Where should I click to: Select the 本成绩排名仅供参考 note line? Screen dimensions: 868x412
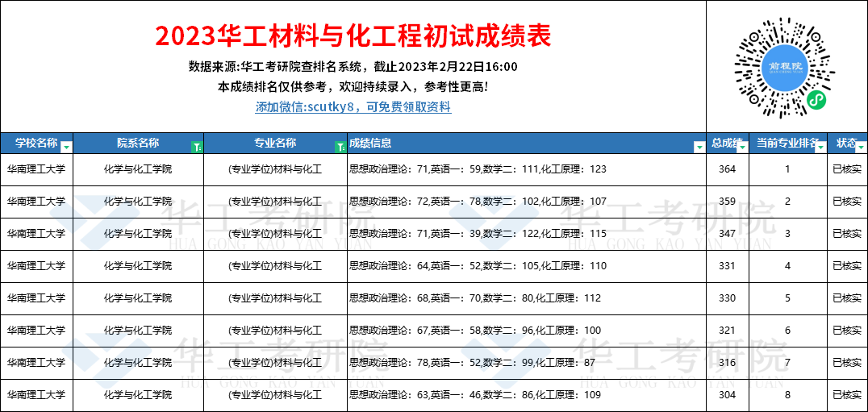353,87
